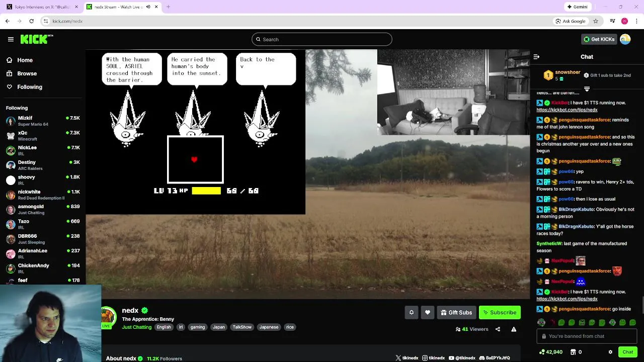This screenshot has width=644, height=362.
Task: Select the TalkShow tag
Action: (x=242, y=327)
